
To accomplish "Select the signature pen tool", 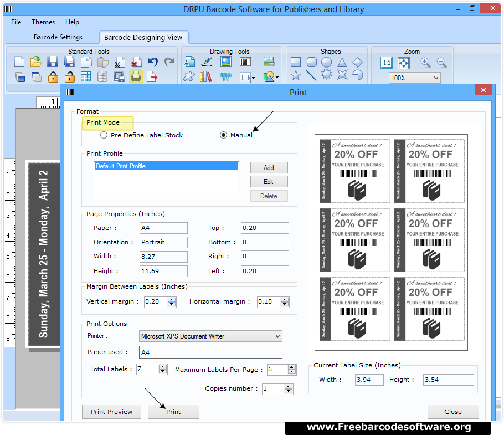I will click(207, 62).
